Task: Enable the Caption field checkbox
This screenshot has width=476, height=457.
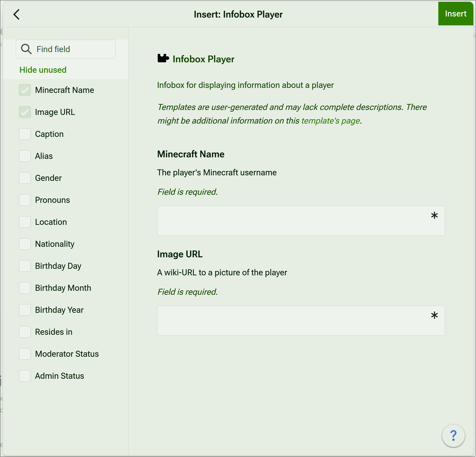Action: pos(25,134)
